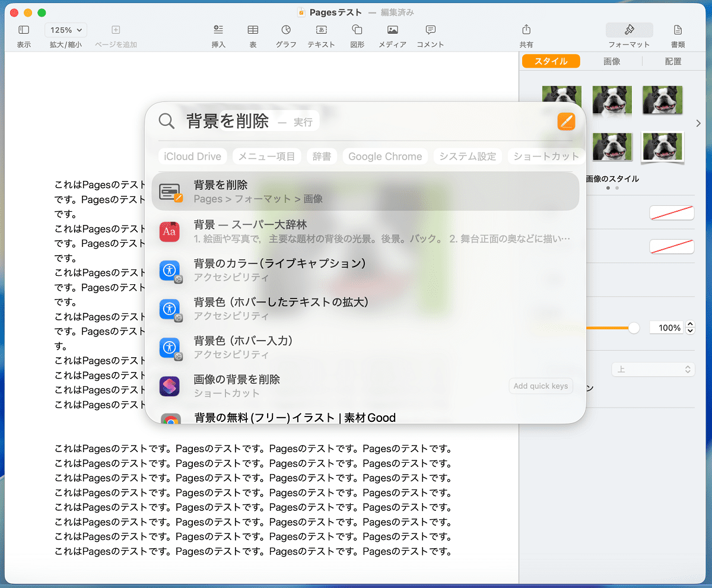712x588 pixels.
Task: Select the システム設定 filter chip
Action: point(468,157)
